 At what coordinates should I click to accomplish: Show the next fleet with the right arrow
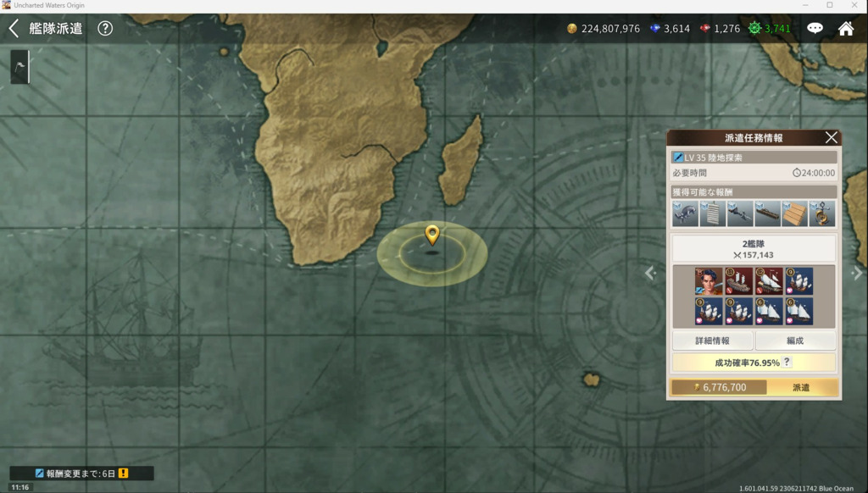point(857,273)
